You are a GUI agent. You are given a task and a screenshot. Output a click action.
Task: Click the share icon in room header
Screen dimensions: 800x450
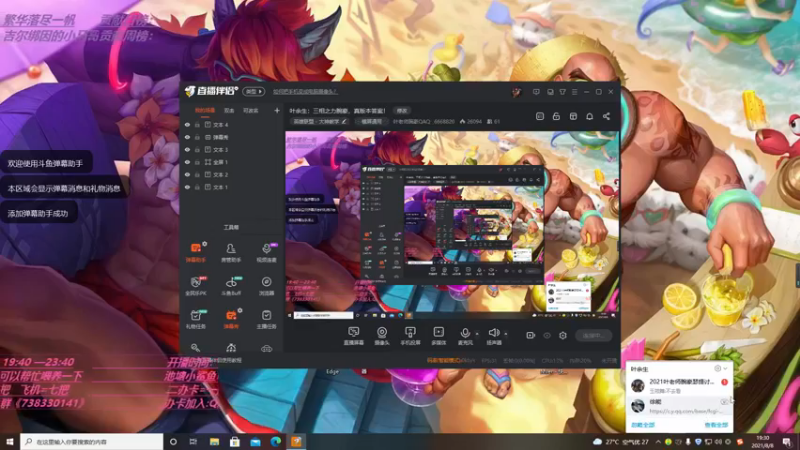(x=606, y=116)
